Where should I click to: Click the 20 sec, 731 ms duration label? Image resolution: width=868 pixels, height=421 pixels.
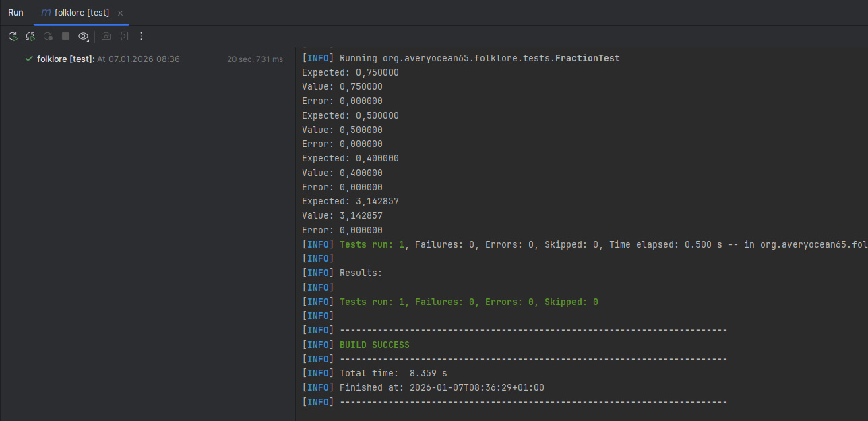[x=255, y=59]
